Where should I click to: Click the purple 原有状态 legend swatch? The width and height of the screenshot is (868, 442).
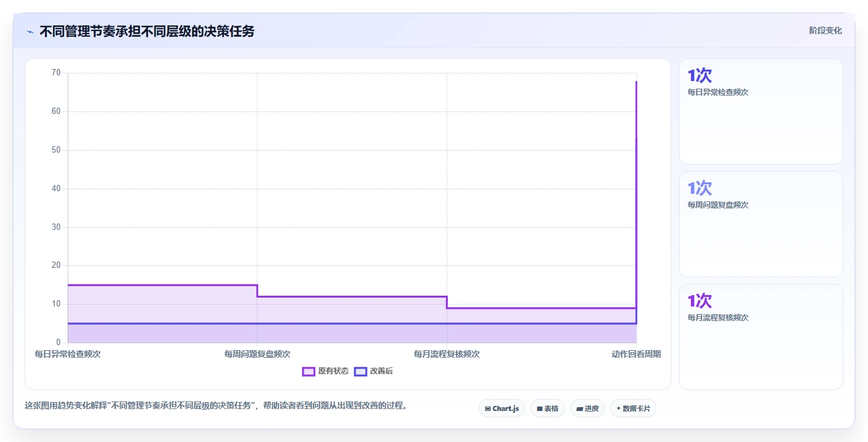pos(309,371)
